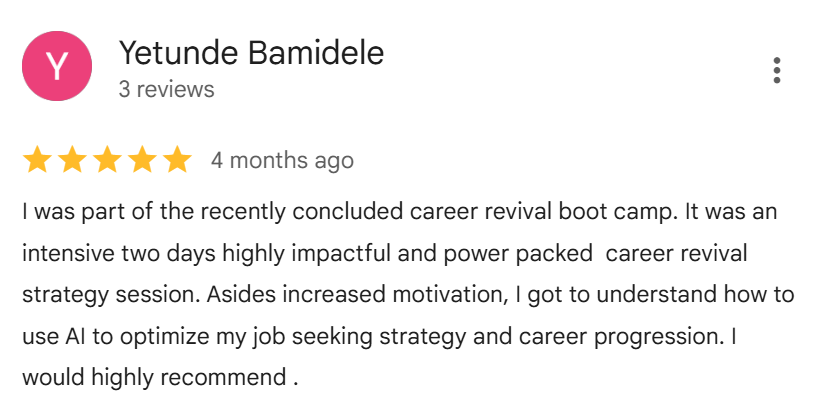
Task: Click the line starting "intensive two days"
Action: pos(385,254)
